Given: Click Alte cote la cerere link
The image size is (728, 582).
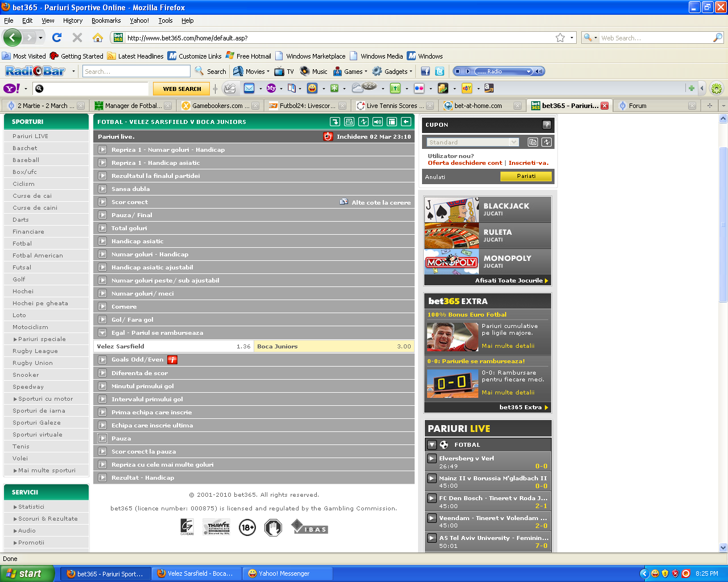Looking at the screenshot, I should 381,202.
